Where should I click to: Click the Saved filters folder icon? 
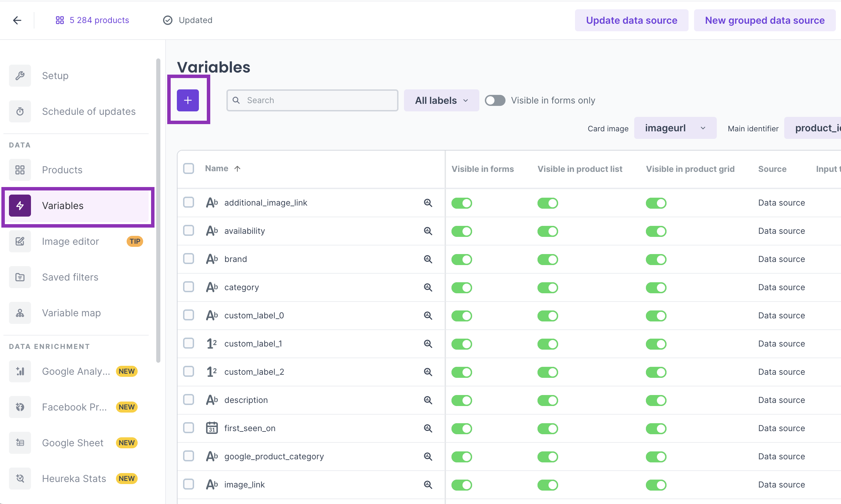(20, 277)
